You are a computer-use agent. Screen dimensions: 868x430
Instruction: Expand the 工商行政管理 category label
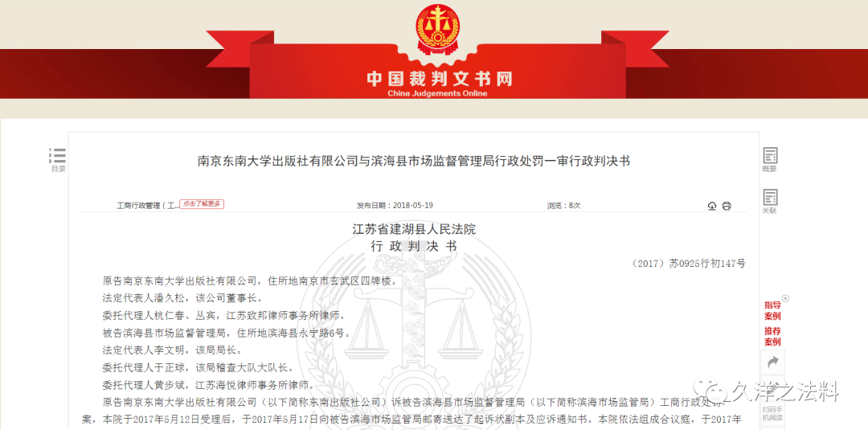tap(148, 205)
